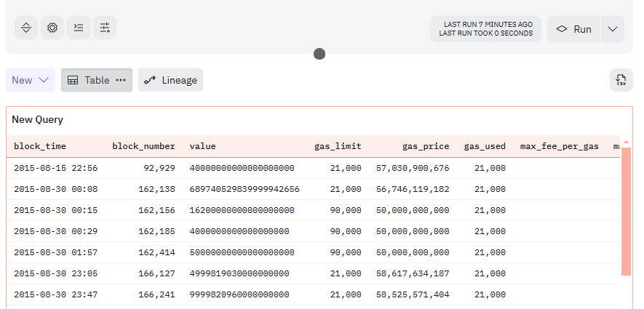Image resolution: width=644 pixels, height=309 pixels.
Task: Click last run status info
Action: 485,29
